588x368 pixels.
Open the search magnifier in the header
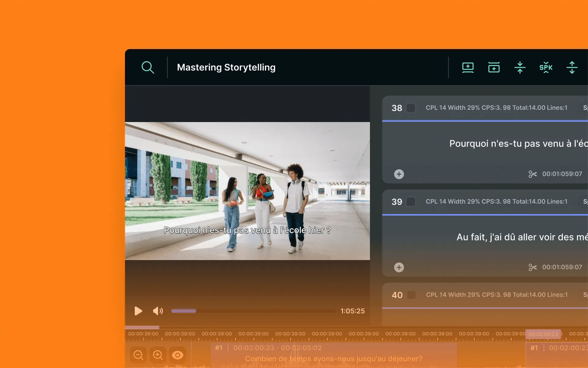[148, 67]
